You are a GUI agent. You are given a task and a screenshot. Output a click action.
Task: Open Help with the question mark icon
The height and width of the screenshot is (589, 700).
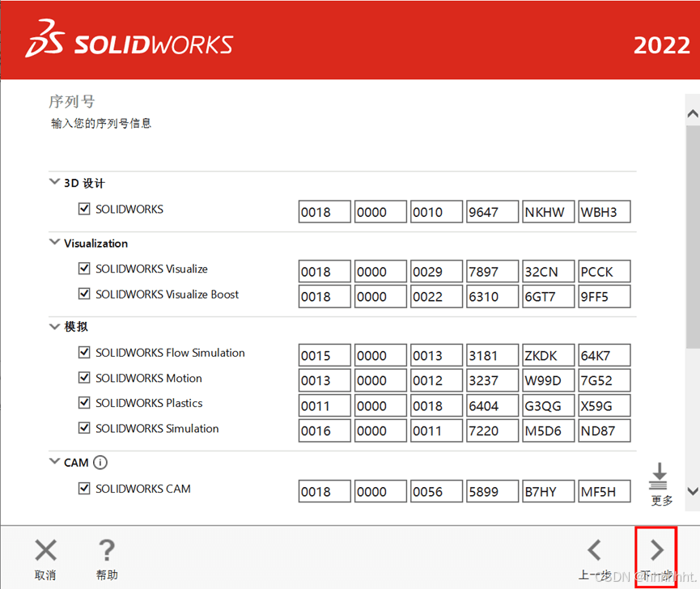click(107, 549)
